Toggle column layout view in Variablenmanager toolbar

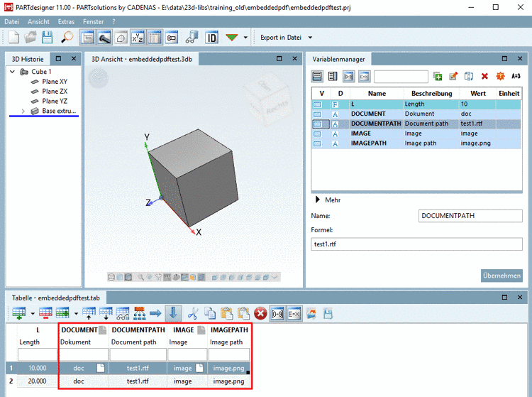(333, 76)
